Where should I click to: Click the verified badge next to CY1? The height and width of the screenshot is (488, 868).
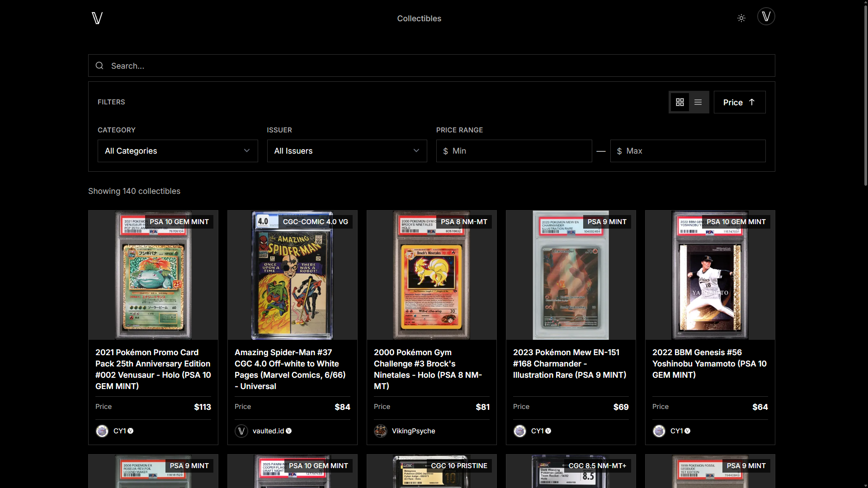click(130, 431)
